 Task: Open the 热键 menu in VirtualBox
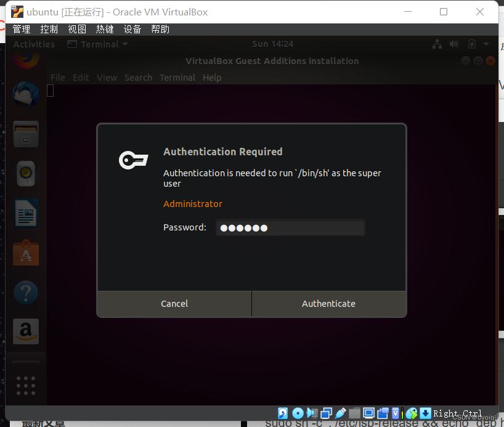[105, 29]
